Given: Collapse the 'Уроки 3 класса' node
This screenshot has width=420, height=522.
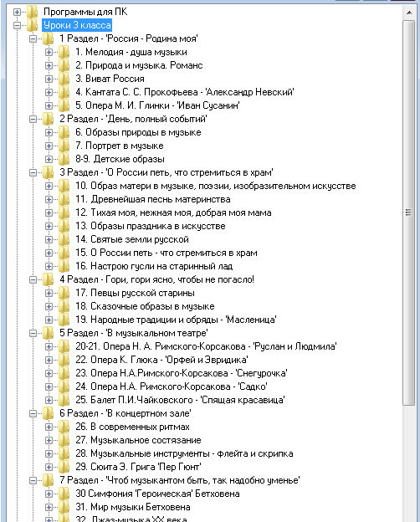Looking at the screenshot, I should tap(17, 26).
